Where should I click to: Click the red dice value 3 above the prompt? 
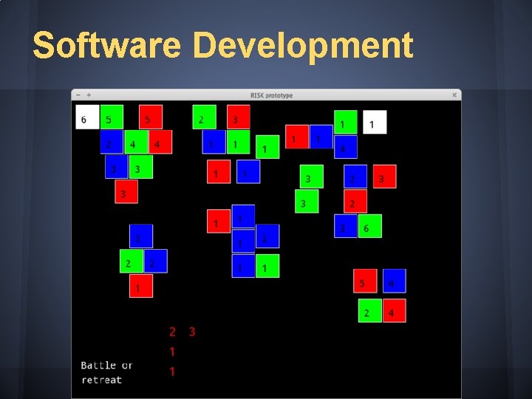(192, 332)
